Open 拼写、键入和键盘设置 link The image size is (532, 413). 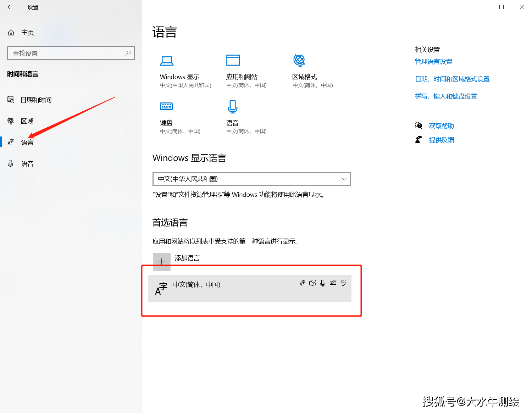[446, 96]
